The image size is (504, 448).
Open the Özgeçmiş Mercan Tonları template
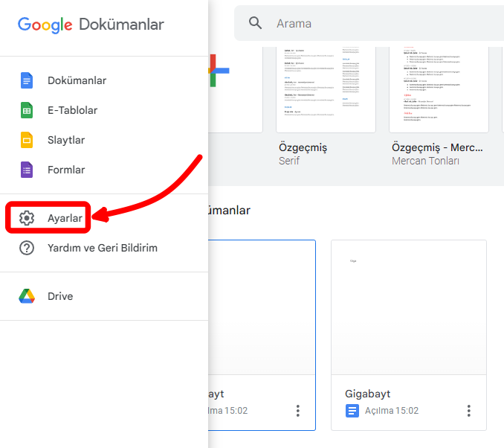(x=439, y=89)
